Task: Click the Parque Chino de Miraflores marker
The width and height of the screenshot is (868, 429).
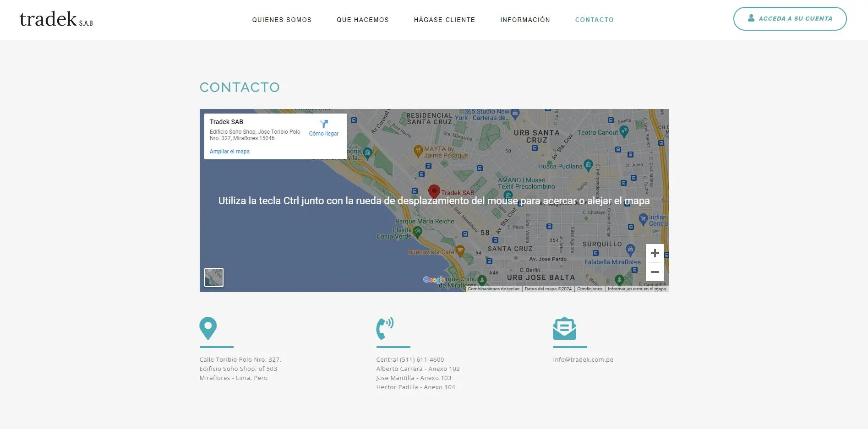Action: click(x=482, y=280)
